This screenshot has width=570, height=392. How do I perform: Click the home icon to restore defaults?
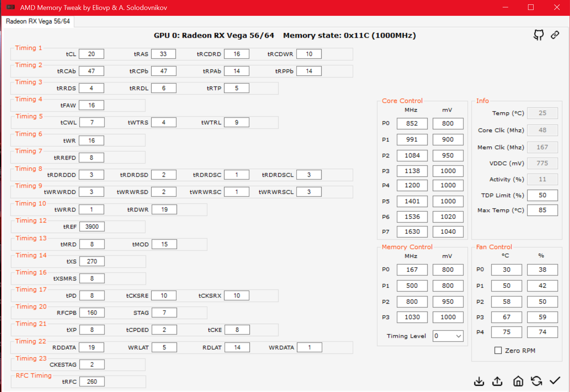tap(518, 381)
